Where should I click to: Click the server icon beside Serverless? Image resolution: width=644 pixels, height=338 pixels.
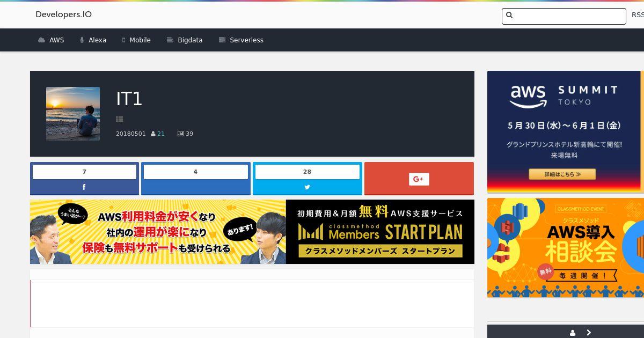(x=222, y=40)
